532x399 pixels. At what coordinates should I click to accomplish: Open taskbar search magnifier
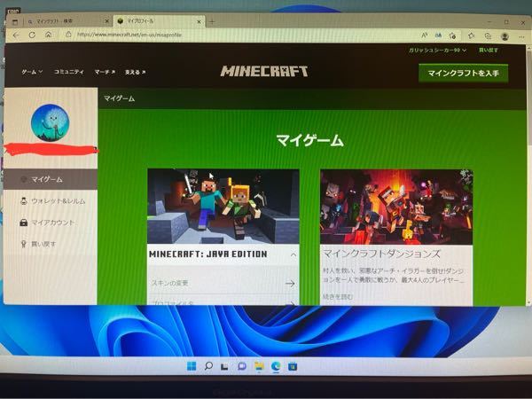point(208,366)
